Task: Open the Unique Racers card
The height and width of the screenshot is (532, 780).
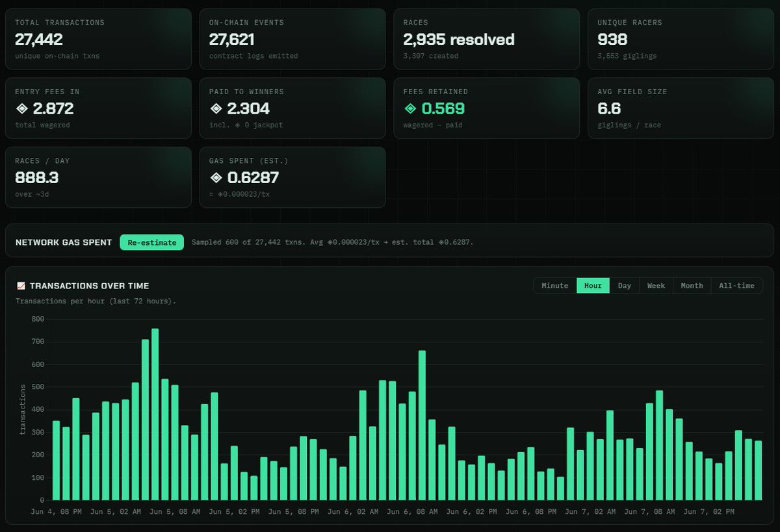Action: (x=681, y=39)
